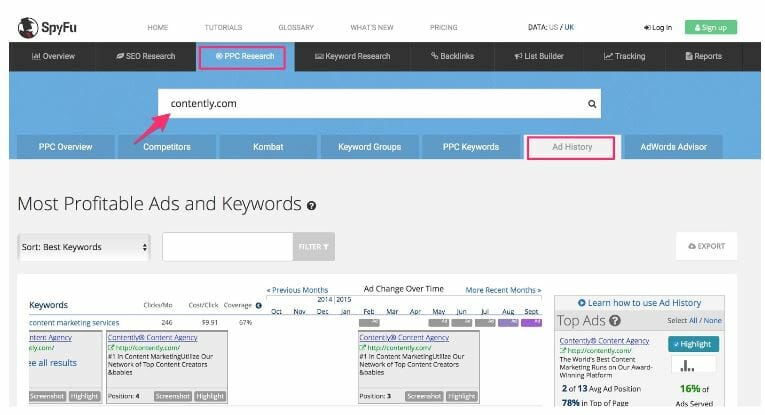Image resolution: width=765 pixels, height=415 pixels.
Task: Click the keyword filter text field
Action: point(228,247)
